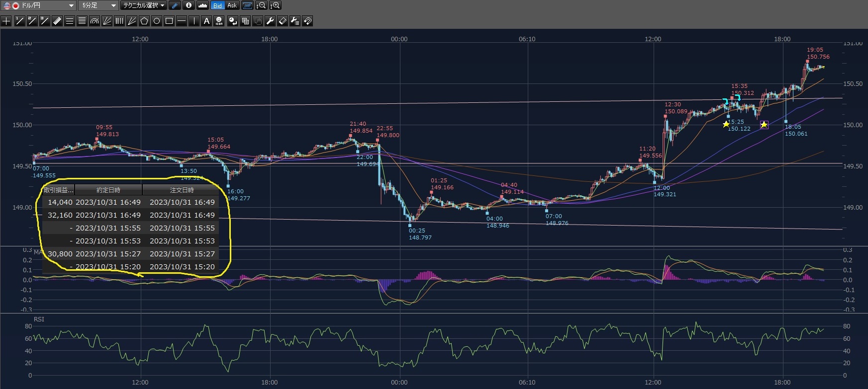The height and width of the screenshot is (389, 868).
Task: Click the eraser tool icon
Action: coord(283,21)
